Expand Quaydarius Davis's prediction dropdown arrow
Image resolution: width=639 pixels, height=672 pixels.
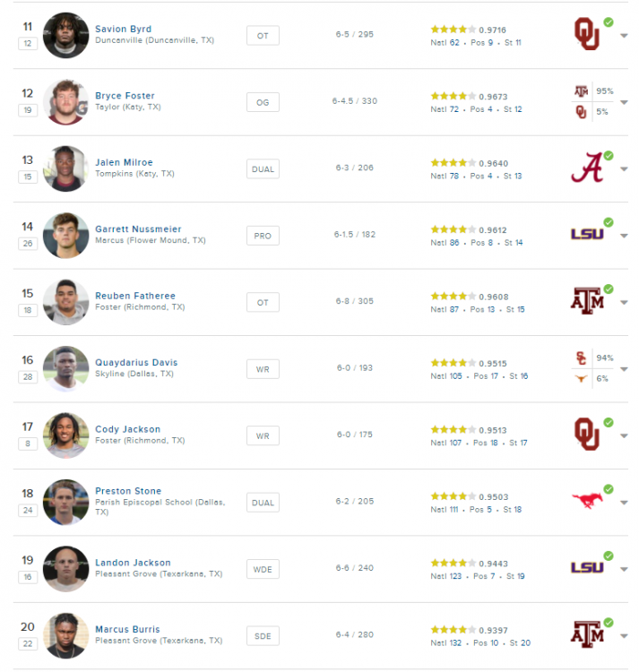tap(624, 370)
